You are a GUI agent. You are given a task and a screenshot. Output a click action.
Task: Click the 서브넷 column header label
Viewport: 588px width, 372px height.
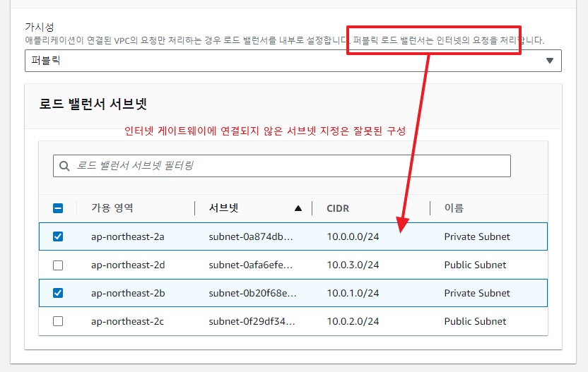224,208
